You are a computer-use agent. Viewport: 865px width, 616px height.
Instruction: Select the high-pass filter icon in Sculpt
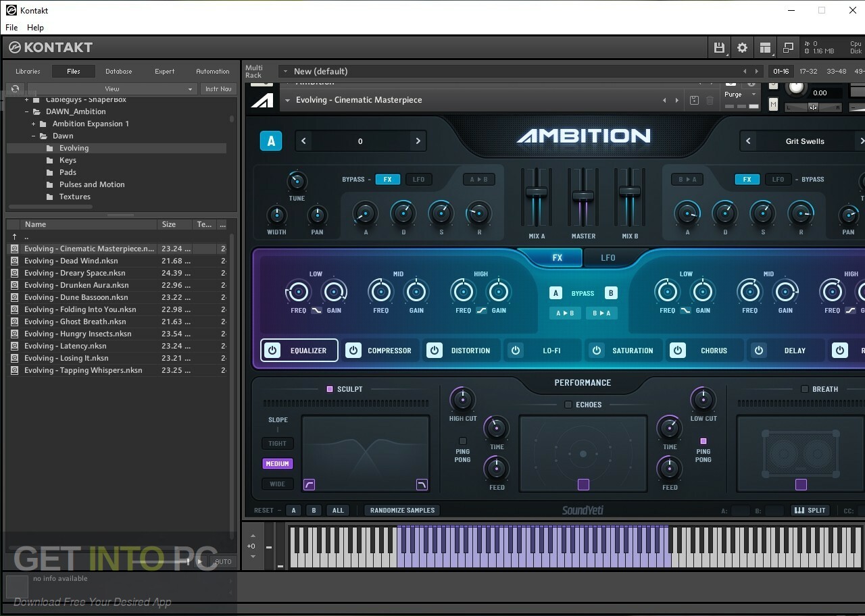pyautogui.click(x=309, y=484)
